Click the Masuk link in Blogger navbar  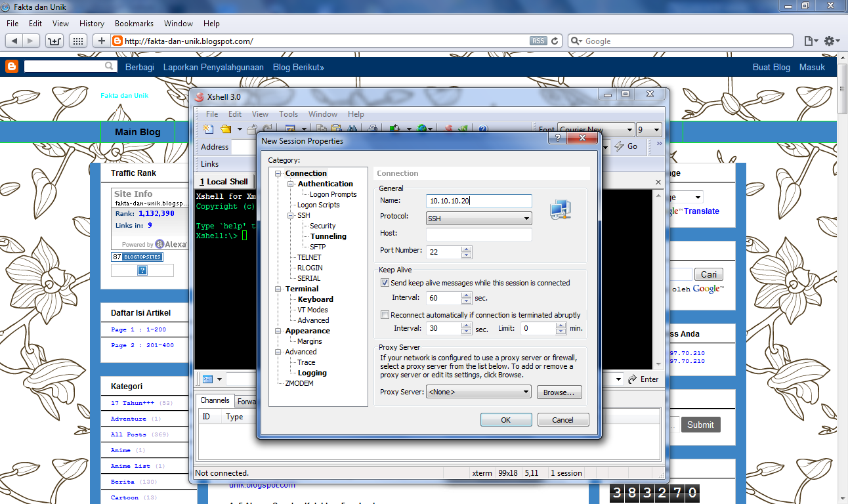pyautogui.click(x=812, y=67)
